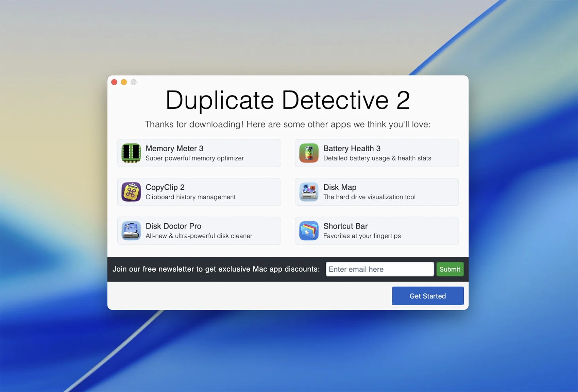This screenshot has height=392, width=578.
Task: Click the "Clipboard history management" description
Action: [190, 197]
